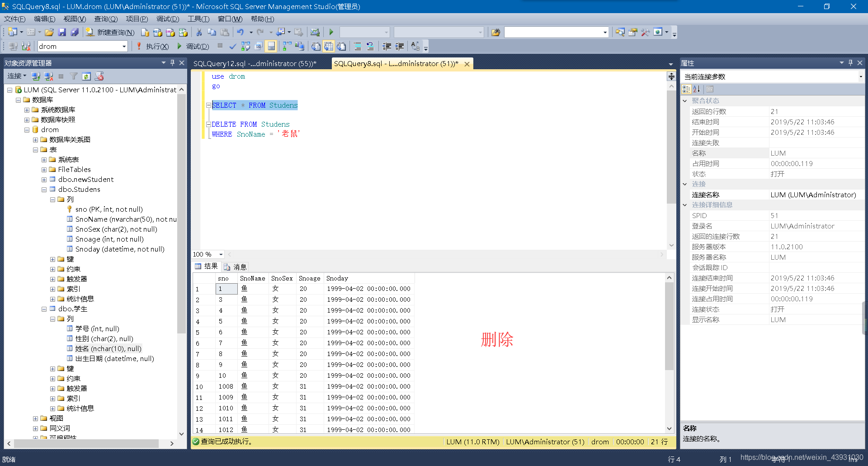Refresh the Object Explorer tree
The height and width of the screenshot is (466, 868).
tap(86, 76)
